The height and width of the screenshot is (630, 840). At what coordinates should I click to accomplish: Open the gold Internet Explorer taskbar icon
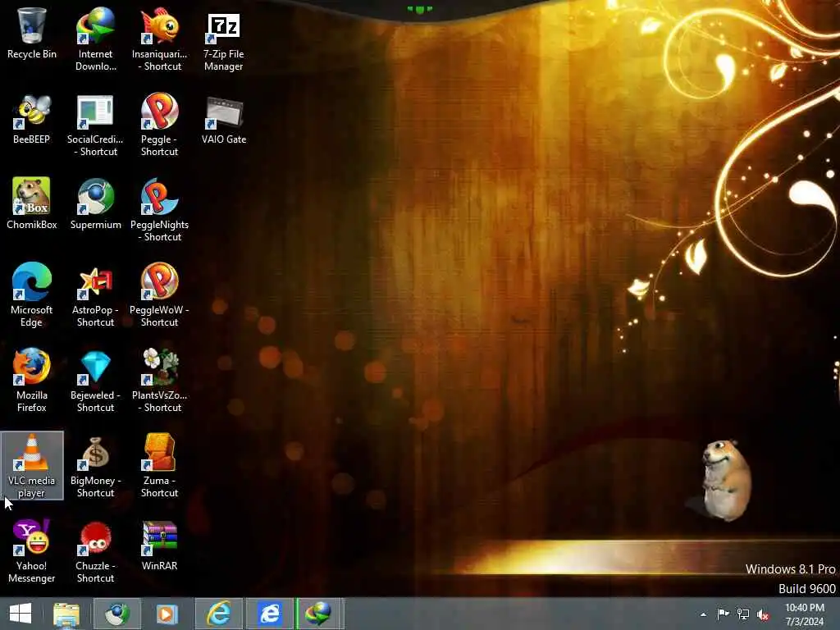point(218,614)
